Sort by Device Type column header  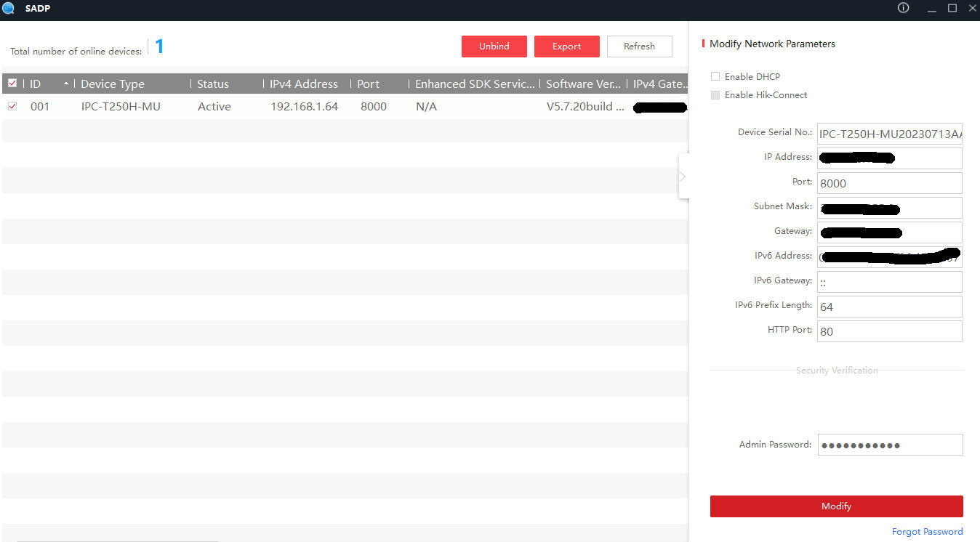pos(113,84)
